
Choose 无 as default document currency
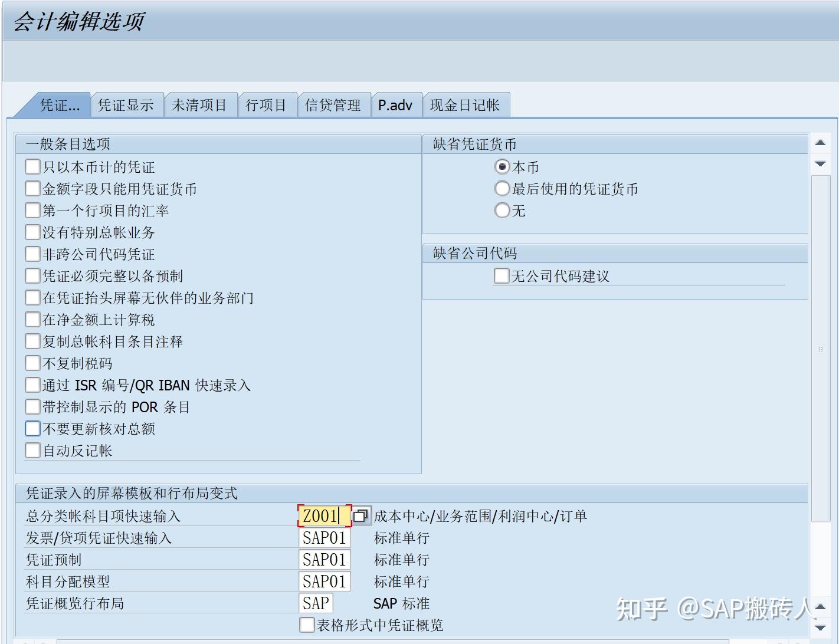pos(502,210)
